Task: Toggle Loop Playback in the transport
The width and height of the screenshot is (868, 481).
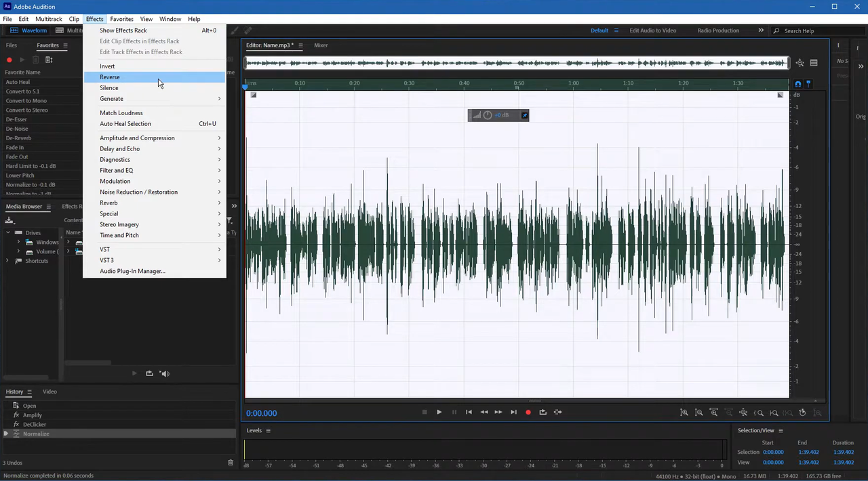Action: [542, 412]
